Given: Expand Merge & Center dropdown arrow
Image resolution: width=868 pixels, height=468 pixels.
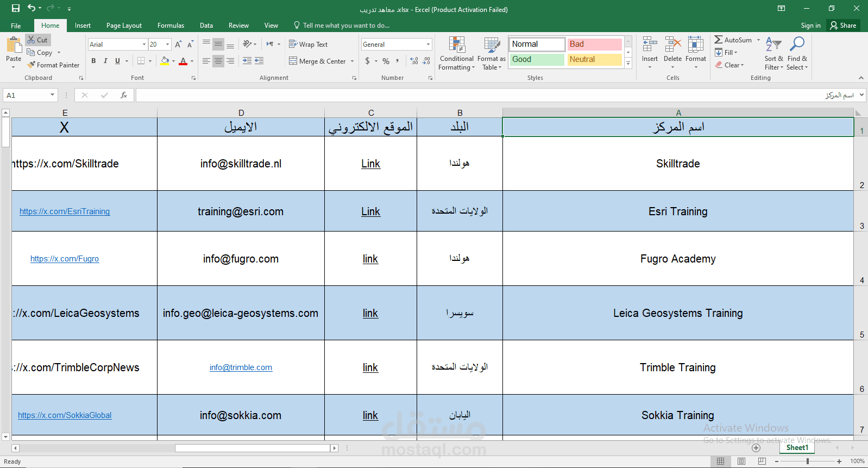Looking at the screenshot, I should tap(352, 61).
